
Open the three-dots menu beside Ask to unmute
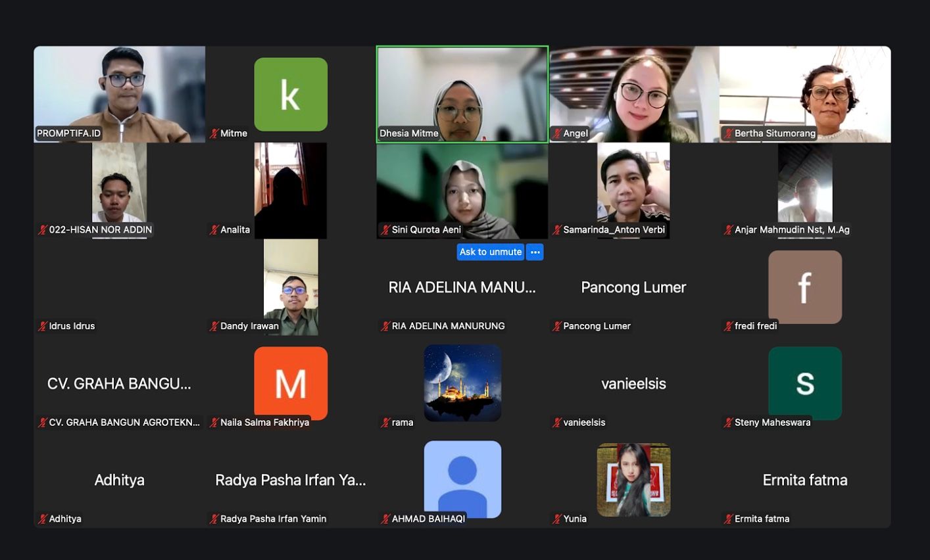coord(535,252)
